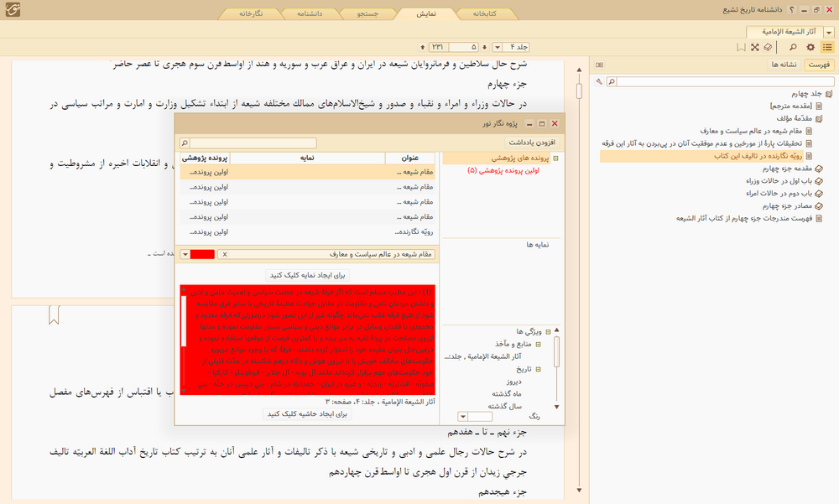This screenshot has height=504, width=839.
Task: Open 'باب اول در حالات وزراء' chapter
Action: (779, 181)
